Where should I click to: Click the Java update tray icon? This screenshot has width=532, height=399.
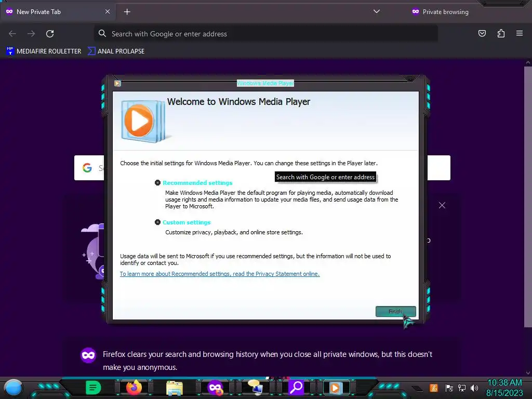pos(434,388)
